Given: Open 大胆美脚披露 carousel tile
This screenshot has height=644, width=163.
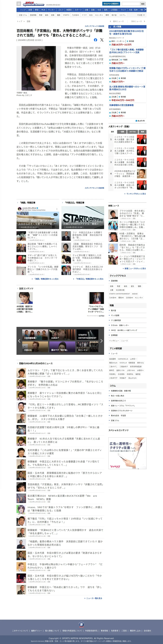Looking at the screenshot, I should pos(35,335).
